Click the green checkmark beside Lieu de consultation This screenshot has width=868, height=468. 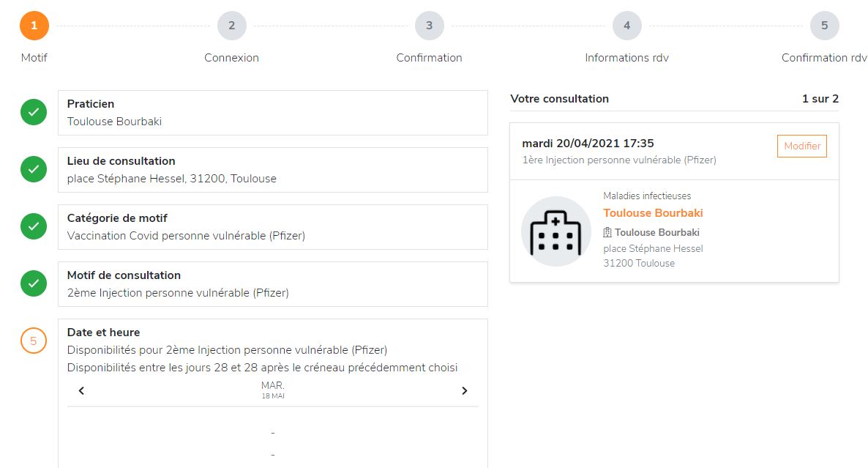click(34, 170)
